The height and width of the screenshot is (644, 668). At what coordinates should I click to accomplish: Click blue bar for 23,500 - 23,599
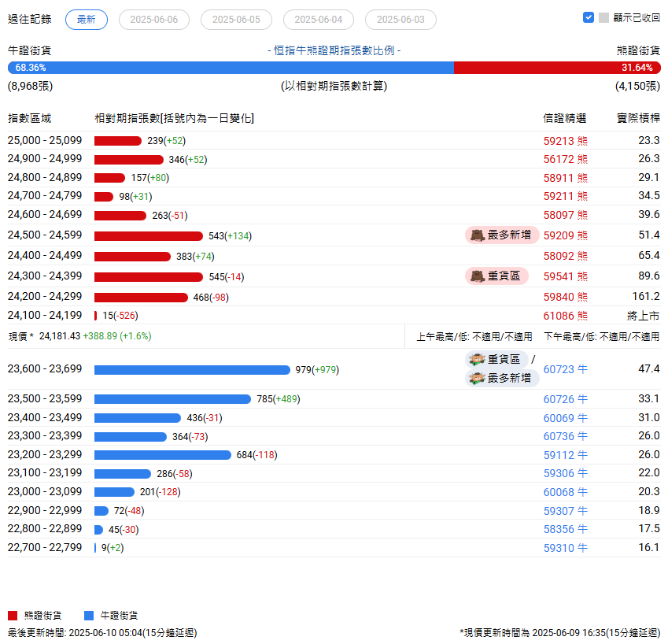[x=172, y=399]
